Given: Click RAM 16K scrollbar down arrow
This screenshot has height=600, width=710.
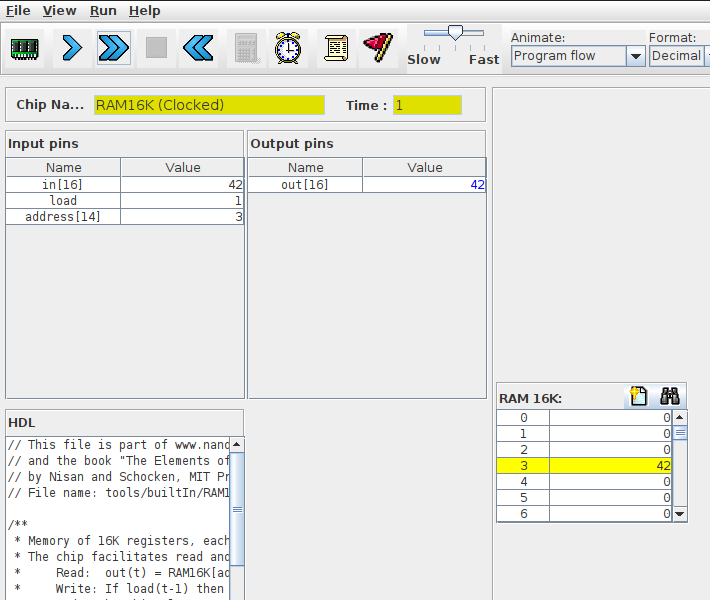Looking at the screenshot, I should 680,514.
